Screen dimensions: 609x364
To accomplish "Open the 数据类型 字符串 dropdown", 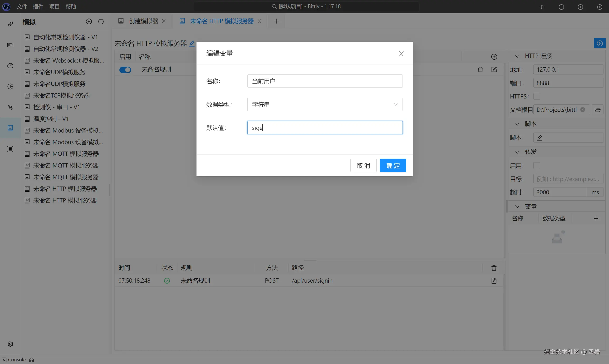I will pos(324,104).
